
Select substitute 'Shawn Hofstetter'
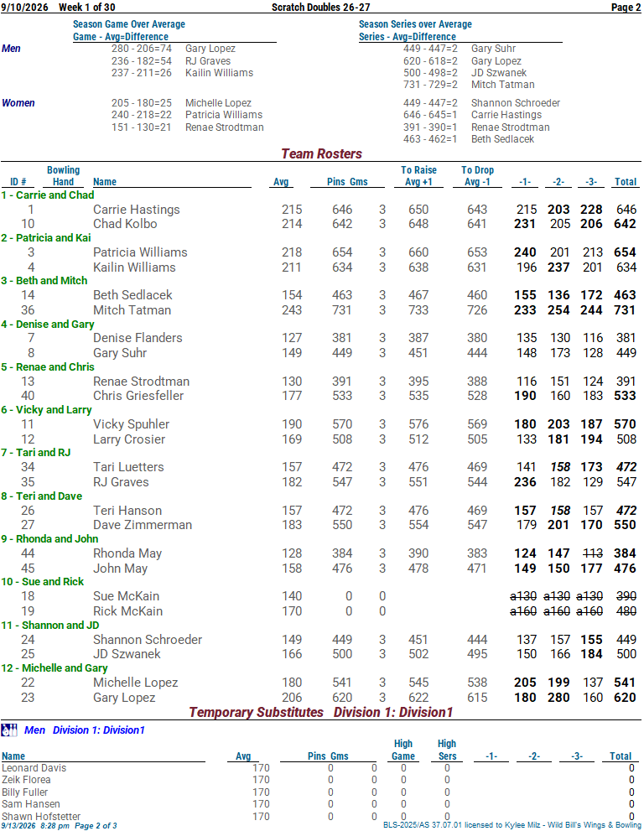41,816
